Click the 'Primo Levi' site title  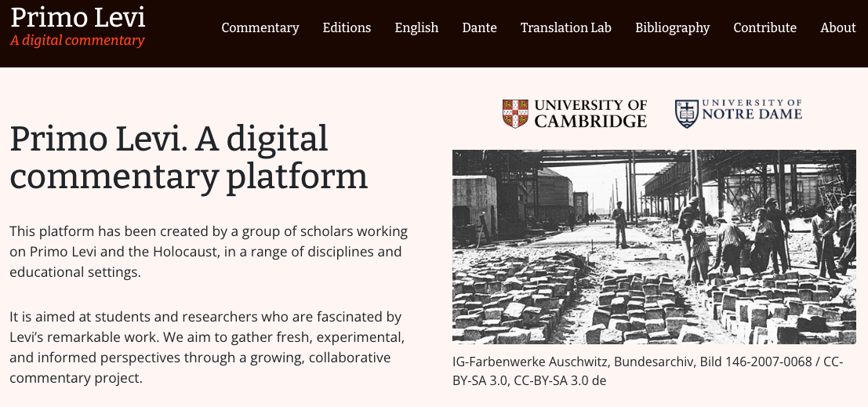click(x=78, y=17)
